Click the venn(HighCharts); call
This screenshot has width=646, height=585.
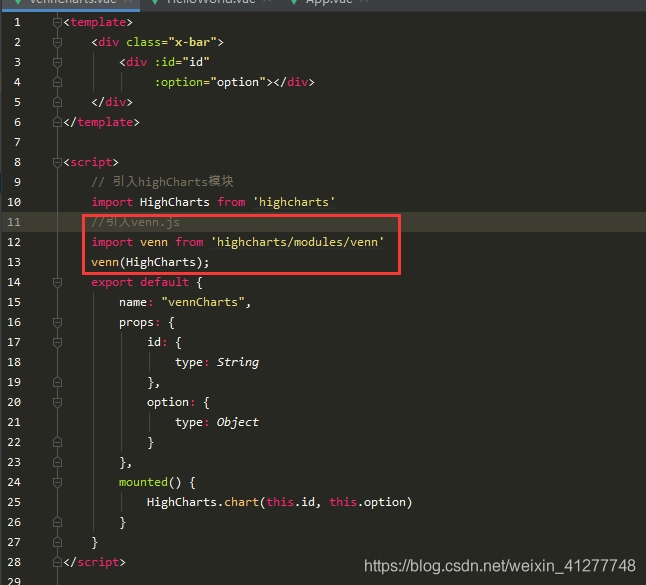coord(150,262)
